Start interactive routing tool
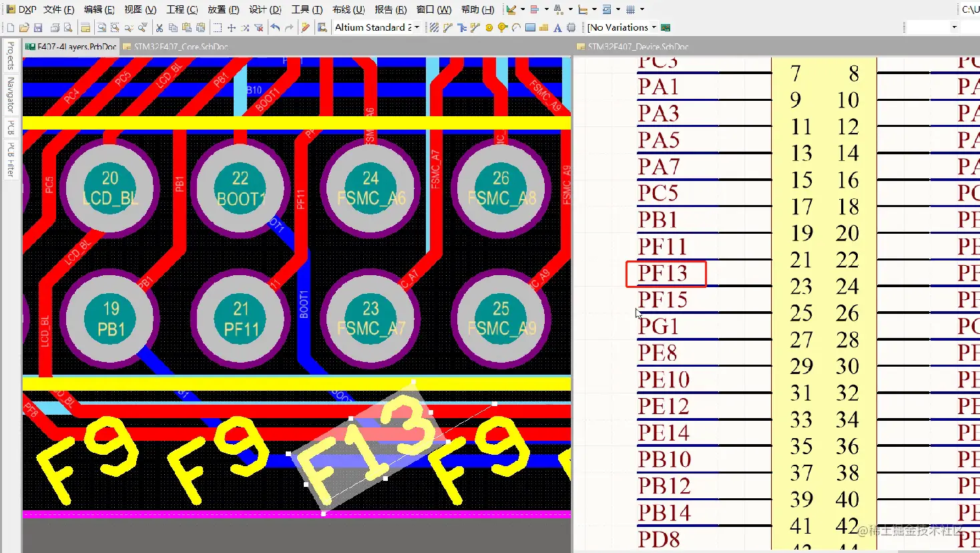The height and width of the screenshot is (553, 980). (x=448, y=27)
